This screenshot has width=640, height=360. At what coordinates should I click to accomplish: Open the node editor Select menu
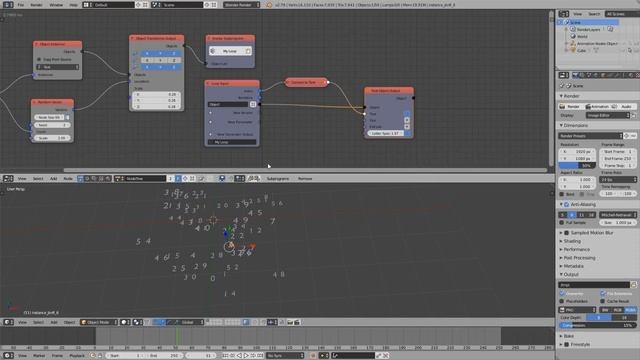click(x=38, y=179)
